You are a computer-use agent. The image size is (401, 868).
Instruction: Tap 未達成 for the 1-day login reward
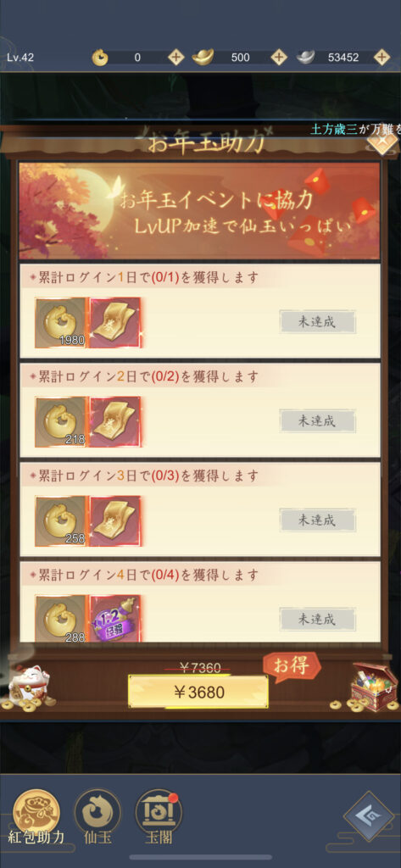coord(317,322)
